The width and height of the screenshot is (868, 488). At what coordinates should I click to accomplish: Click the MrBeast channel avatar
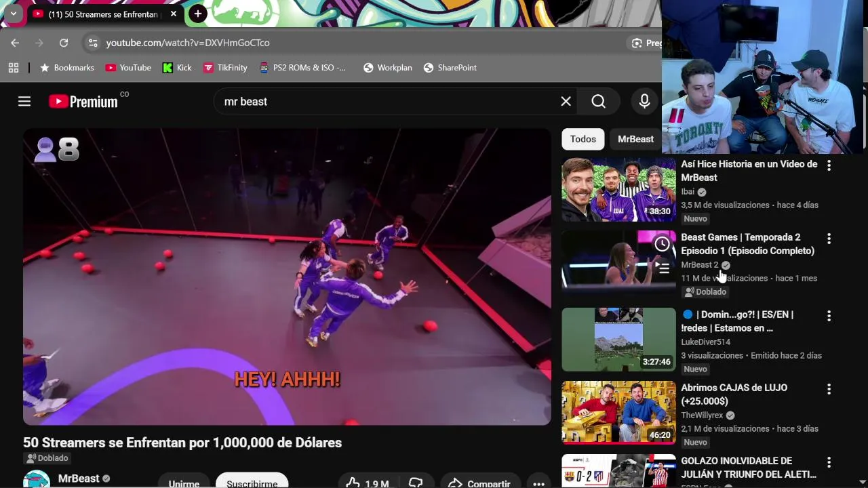click(37, 480)
